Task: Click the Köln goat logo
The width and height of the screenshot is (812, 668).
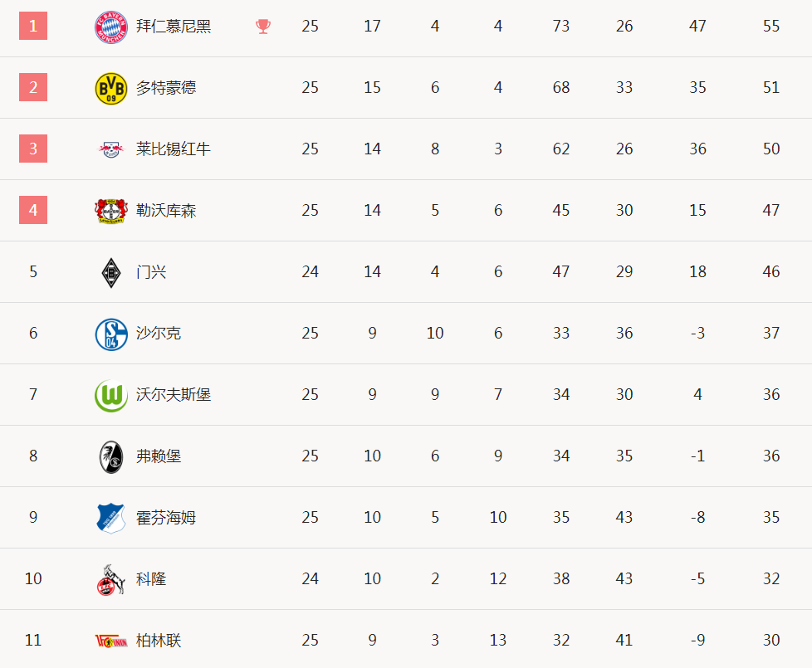Action: point(110,579)
